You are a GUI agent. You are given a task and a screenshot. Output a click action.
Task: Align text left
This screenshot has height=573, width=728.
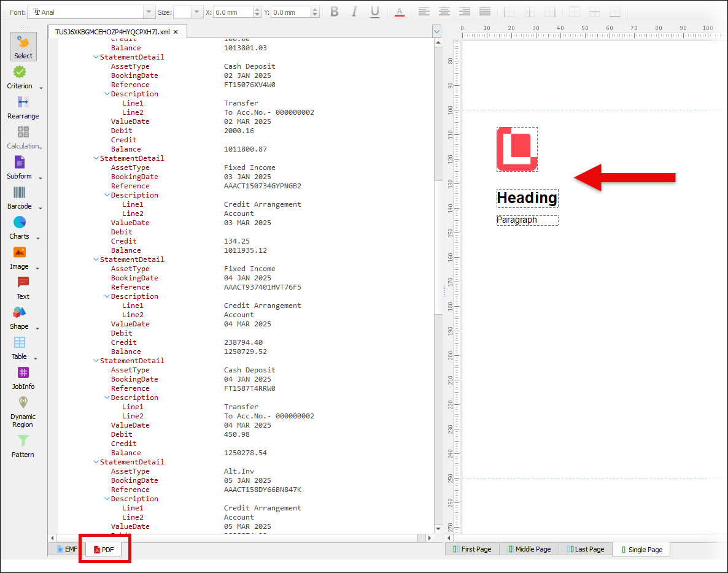[x=424, y=12]
